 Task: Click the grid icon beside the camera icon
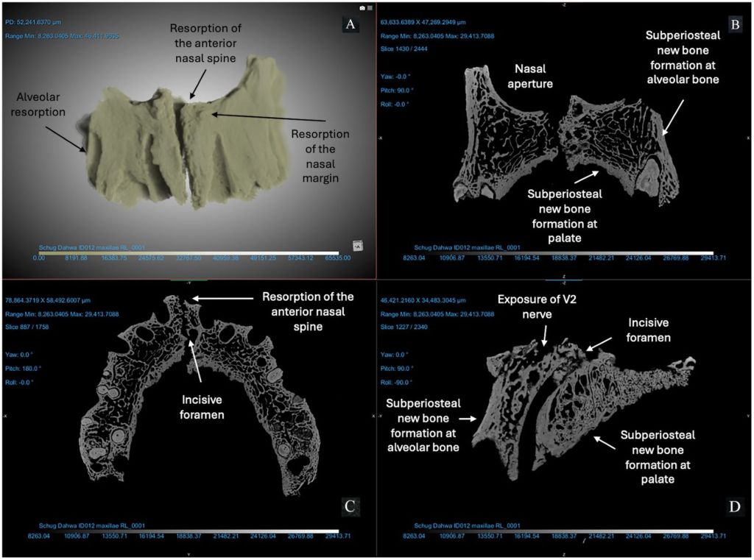tap(370, 8)
